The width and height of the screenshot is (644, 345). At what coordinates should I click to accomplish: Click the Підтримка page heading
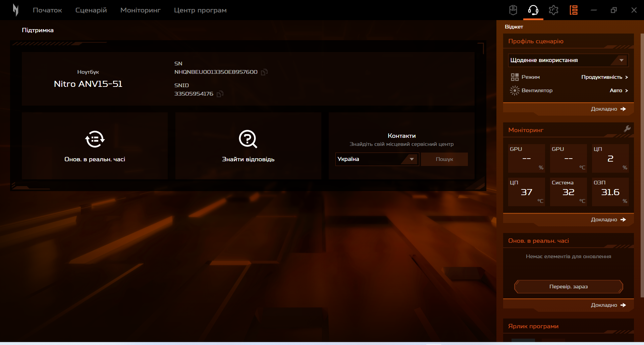tap(38, 30)
